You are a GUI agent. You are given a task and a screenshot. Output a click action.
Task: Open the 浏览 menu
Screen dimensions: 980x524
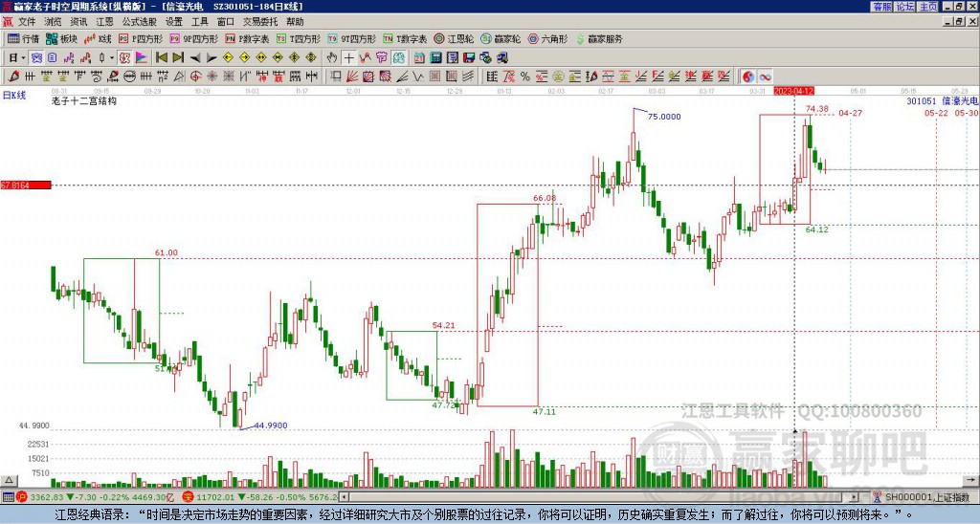[54, 22]
